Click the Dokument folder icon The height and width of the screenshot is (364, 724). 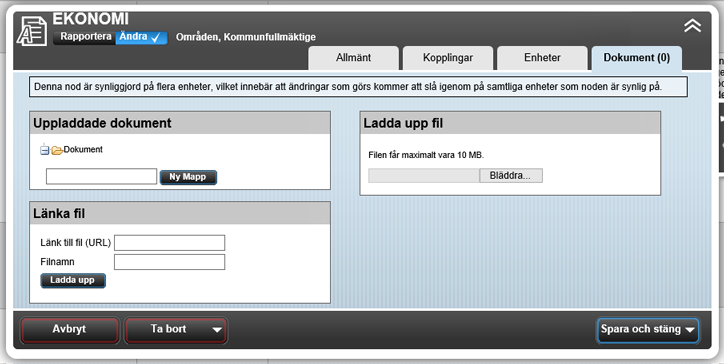tap(57, 150)
